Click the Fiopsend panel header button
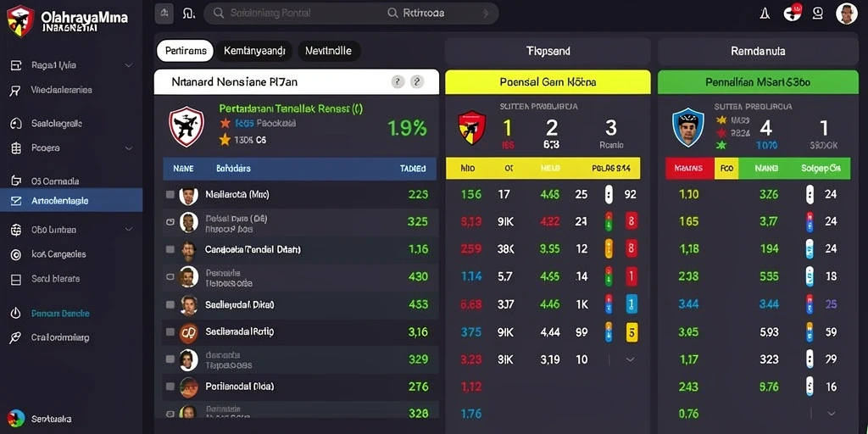 (548, 52)
